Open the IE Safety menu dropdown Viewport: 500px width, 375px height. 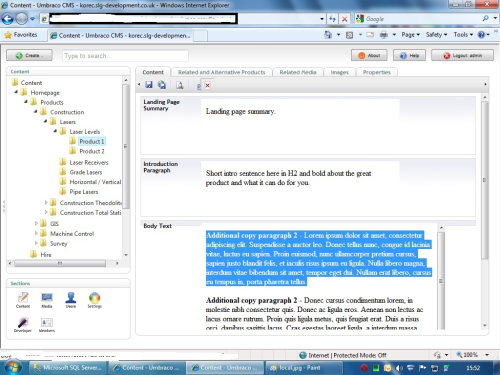coord(436,35)
